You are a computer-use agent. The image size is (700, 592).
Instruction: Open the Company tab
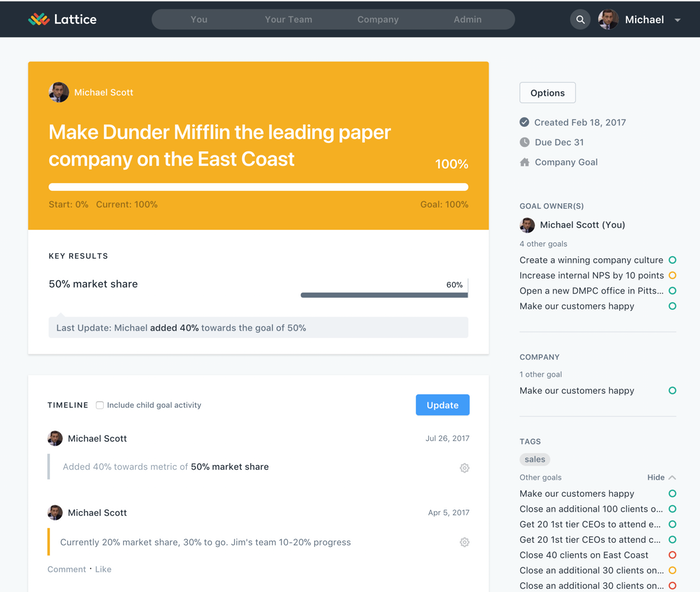[378, 20]
